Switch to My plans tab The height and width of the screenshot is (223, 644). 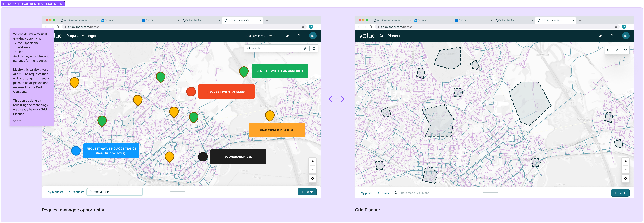366,193
